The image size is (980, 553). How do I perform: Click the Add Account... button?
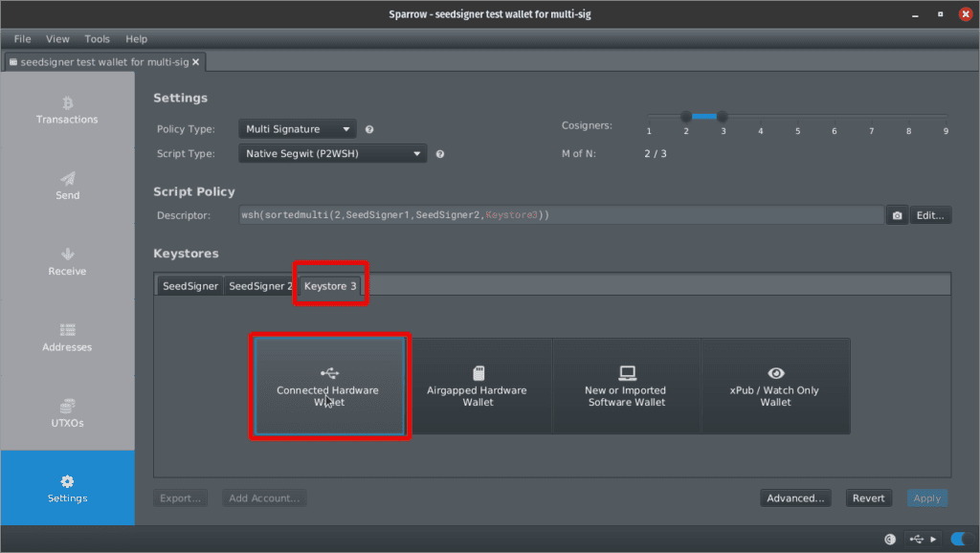point(264,498)
